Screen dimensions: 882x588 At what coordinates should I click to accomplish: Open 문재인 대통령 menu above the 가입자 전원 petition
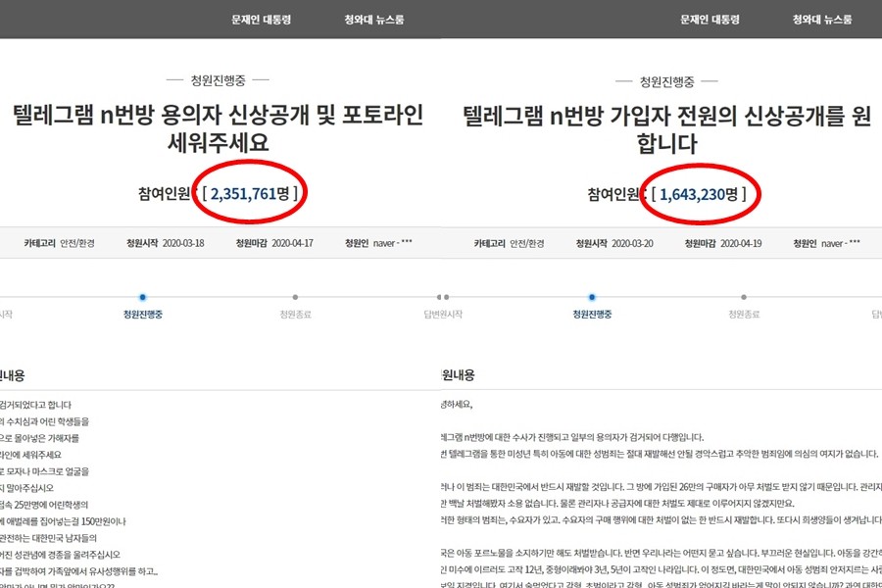point(710,20)
